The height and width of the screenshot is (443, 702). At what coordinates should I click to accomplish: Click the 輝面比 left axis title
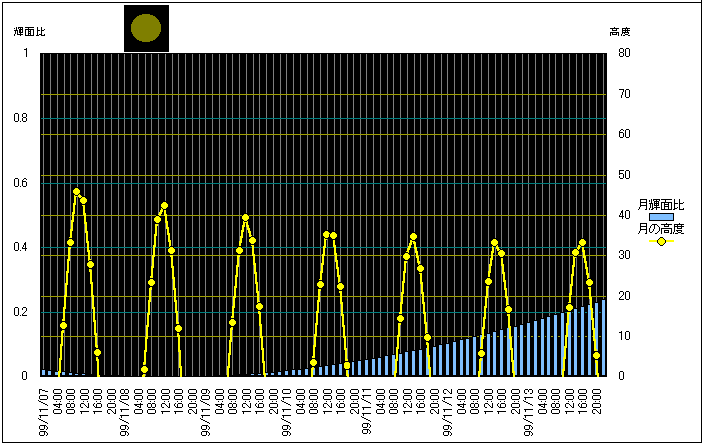click(29, 32)
